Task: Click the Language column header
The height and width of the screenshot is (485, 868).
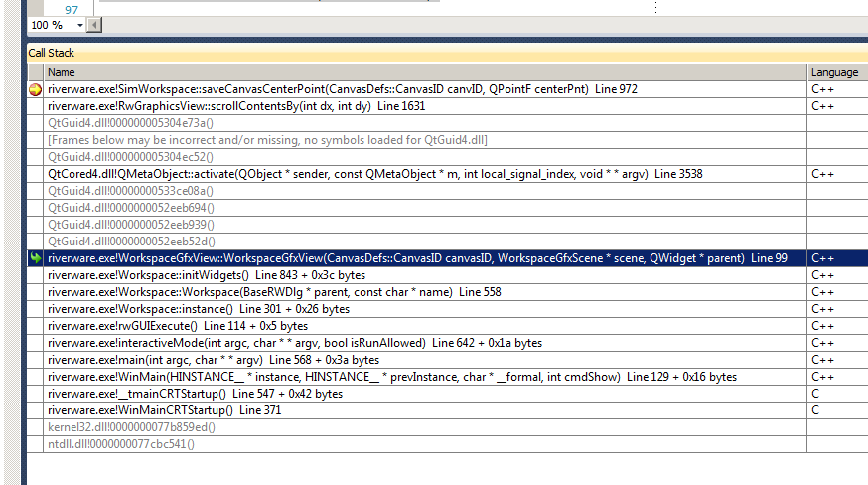Action: pos(837,72)
